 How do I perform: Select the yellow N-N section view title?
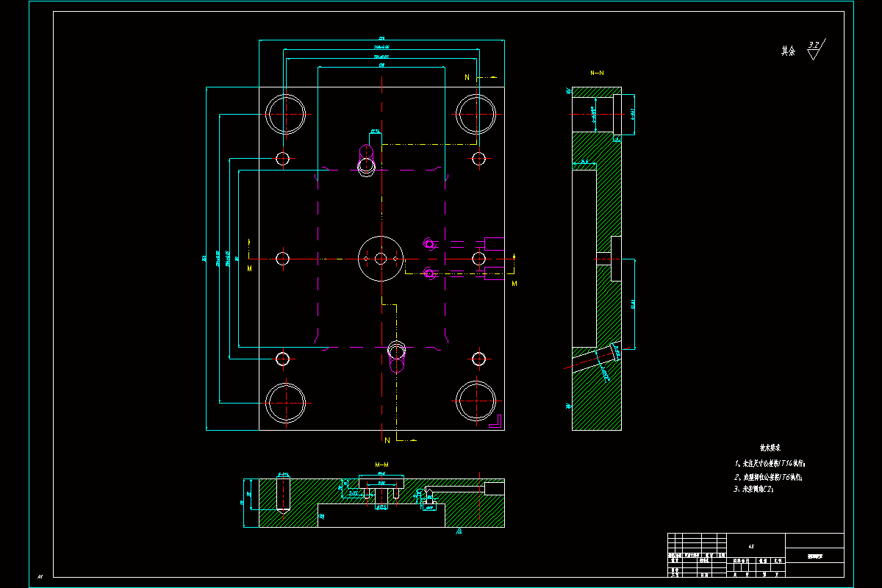[x=597, y=73]
